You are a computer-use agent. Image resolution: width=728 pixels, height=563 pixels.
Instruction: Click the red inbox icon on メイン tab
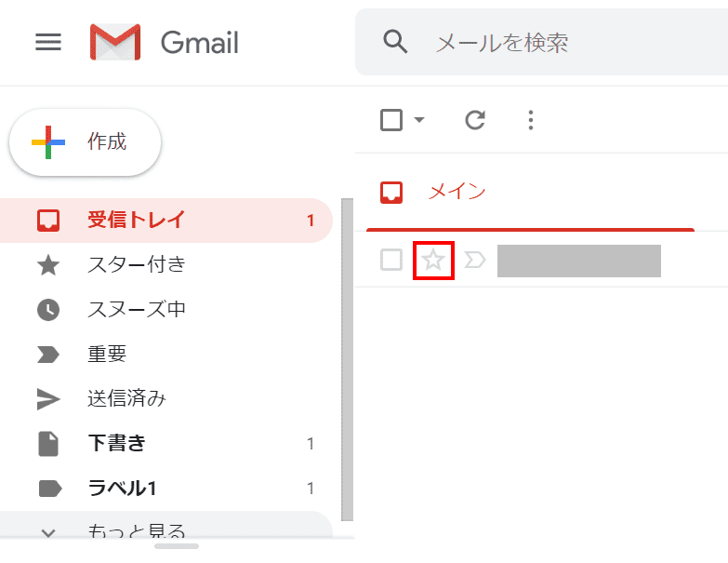(391, 193)
